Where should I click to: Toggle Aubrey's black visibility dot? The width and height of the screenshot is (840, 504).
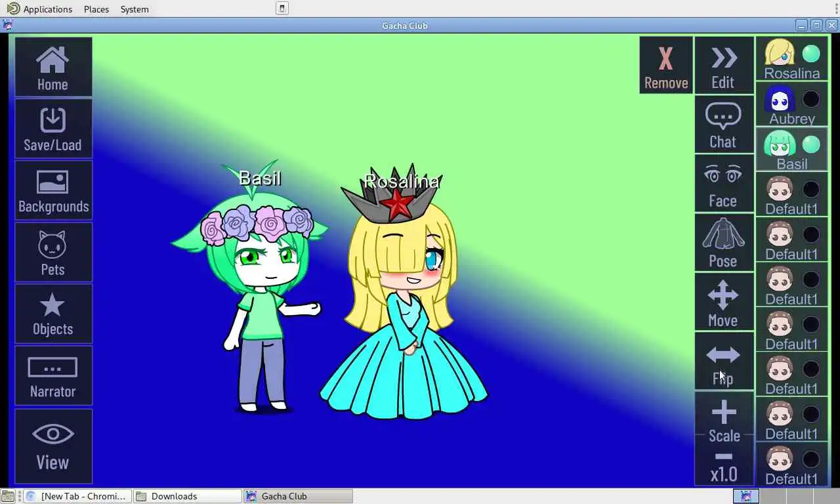click(811, 99)
